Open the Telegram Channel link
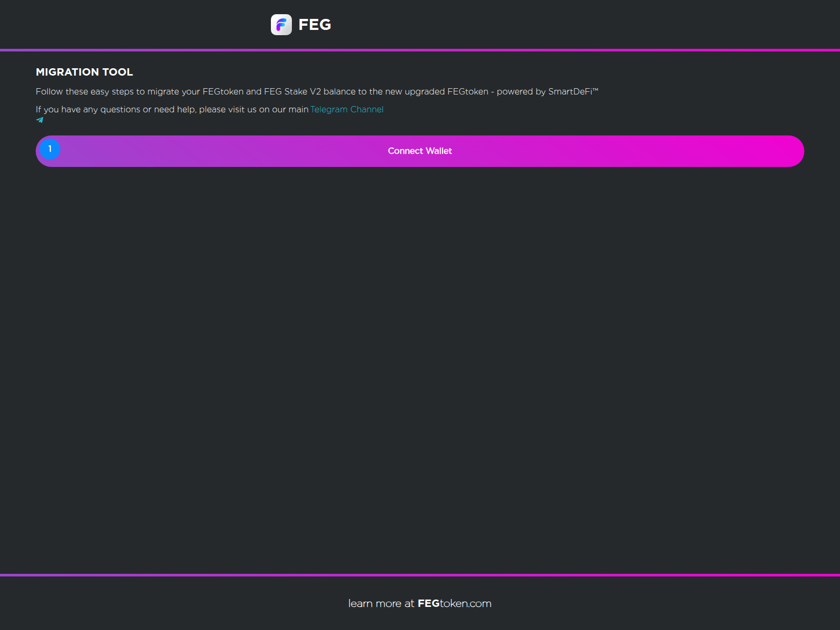 (347, 109)
